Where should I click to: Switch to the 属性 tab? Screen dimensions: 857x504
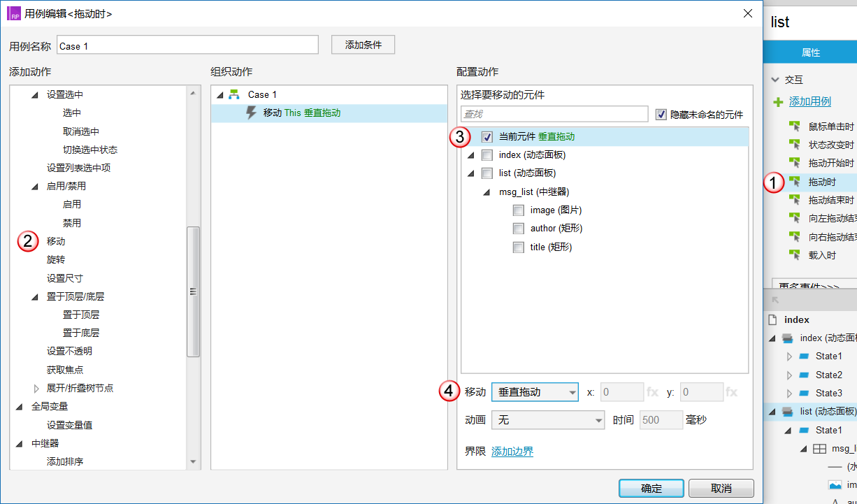coord(810,52)
